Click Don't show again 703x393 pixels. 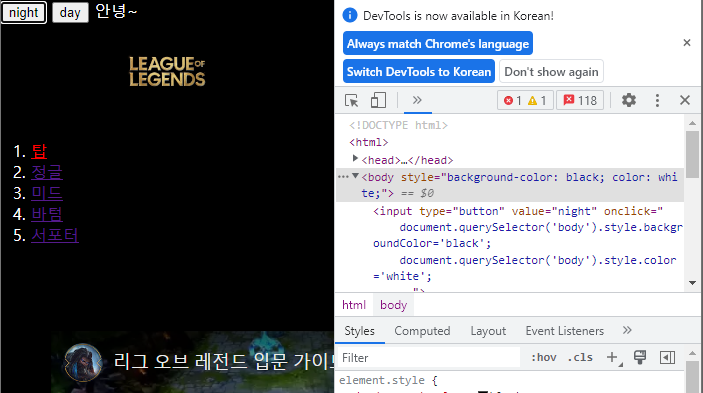pyautogui.click(x=551, y=72)
